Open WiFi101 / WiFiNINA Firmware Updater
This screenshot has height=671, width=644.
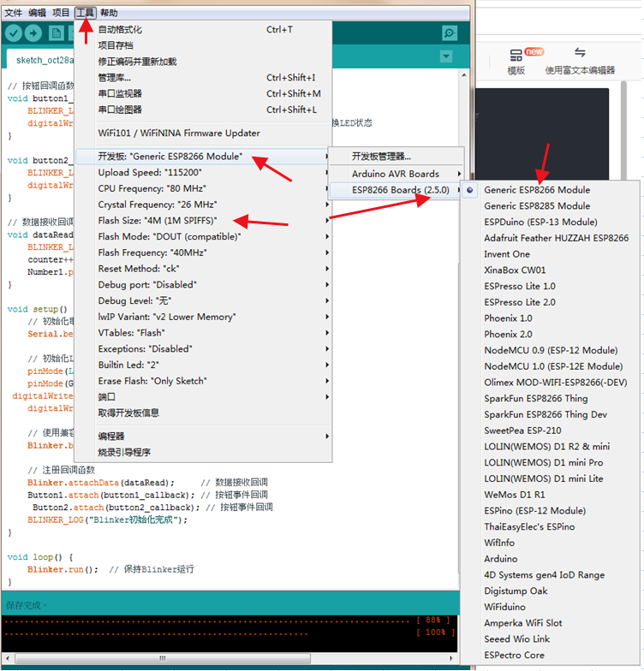click(204, 134)
